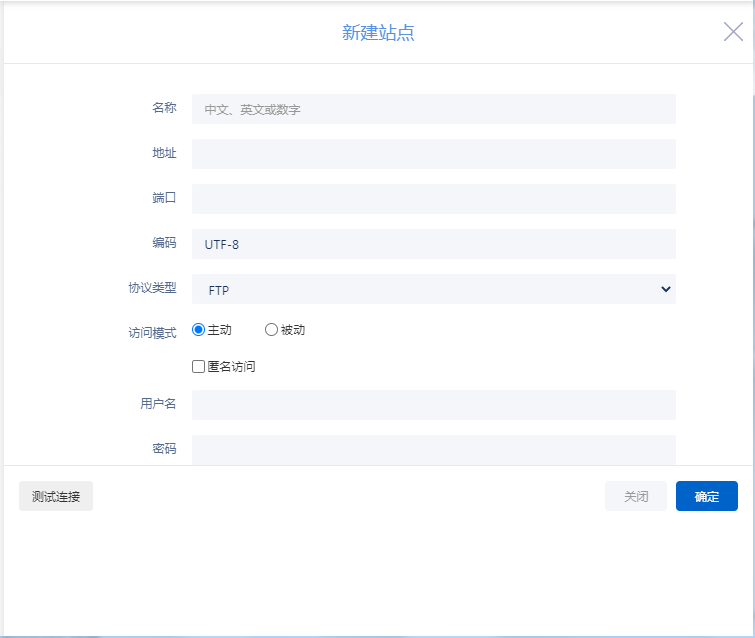Viewport: 755px width, 638px height.
Task: Click the 访问模式 label text
Action: pyautogui.click(x=145, y=333)
